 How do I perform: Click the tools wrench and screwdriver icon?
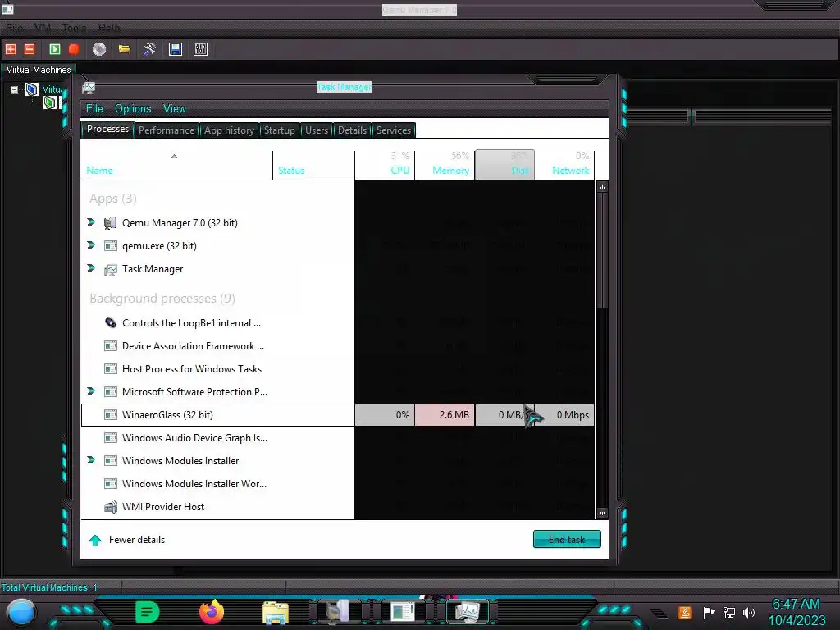pyautogui.click(x=149, y=49)
